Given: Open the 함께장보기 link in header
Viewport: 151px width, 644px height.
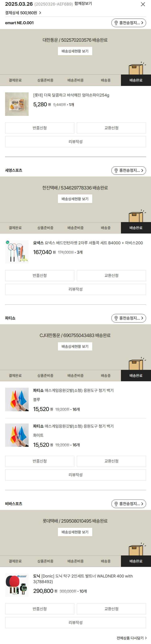Looking at the screenshot, I should (x=83, y=4).
